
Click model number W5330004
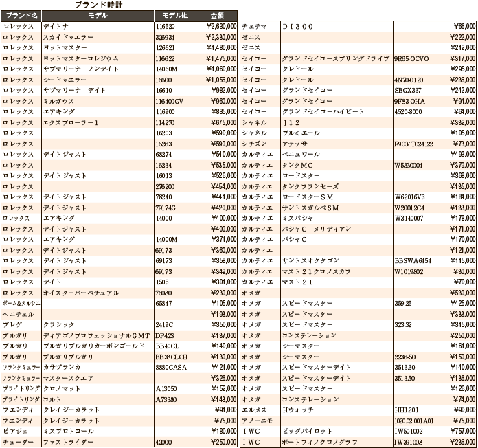tap(409, 165)
